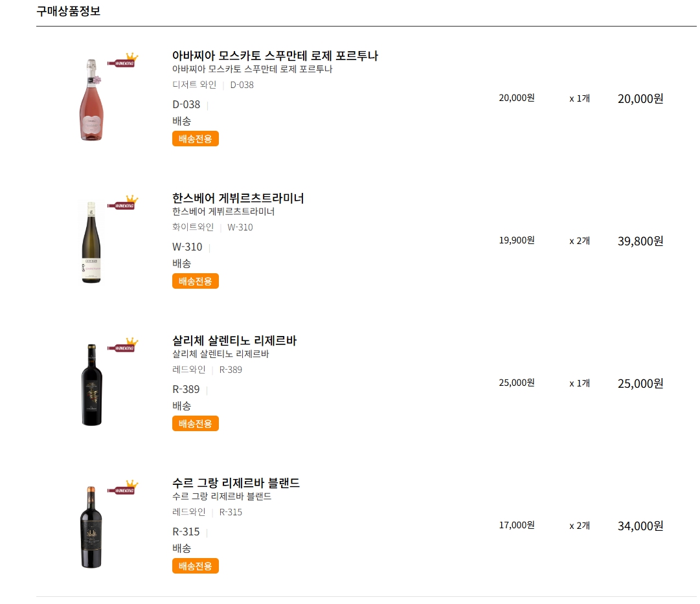Screen dimensions: 700x604
Task: Open 한스베어 게뷔르츠트라미너 product title
Action: [238, 198]
